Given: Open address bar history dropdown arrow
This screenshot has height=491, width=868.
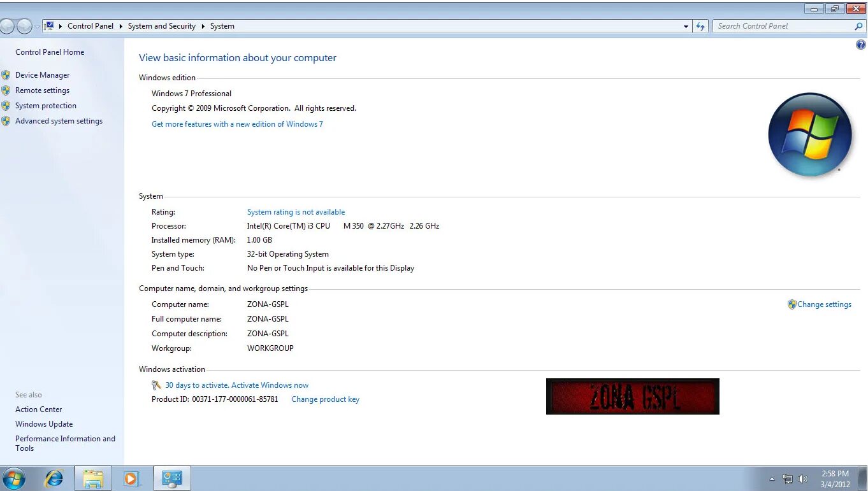Looking at the screenshot, I should click(x=686, y=26).
